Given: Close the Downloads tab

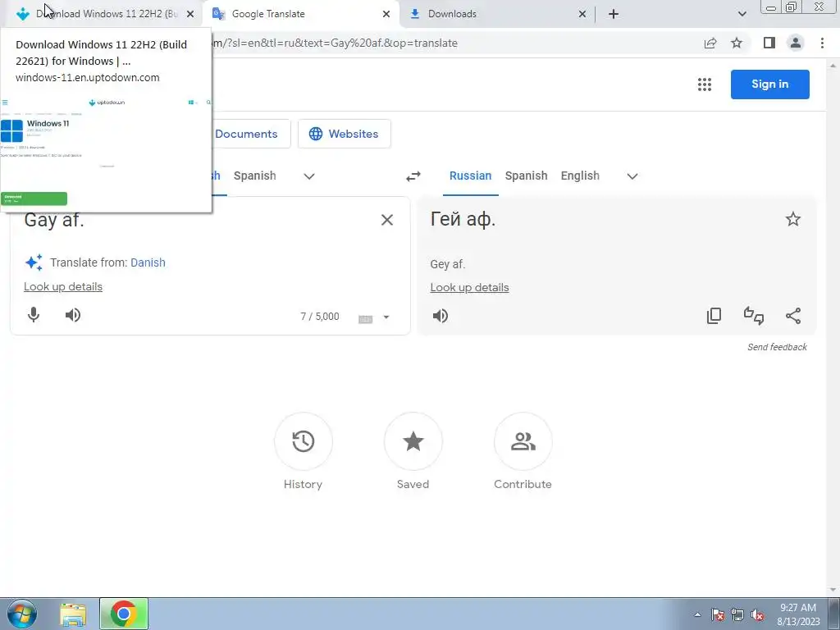Looking at the screenshot, I should (582, 14).
